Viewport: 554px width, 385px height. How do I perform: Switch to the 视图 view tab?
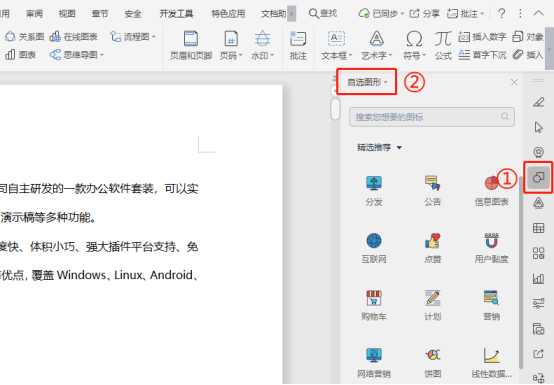tap(67, 14)
